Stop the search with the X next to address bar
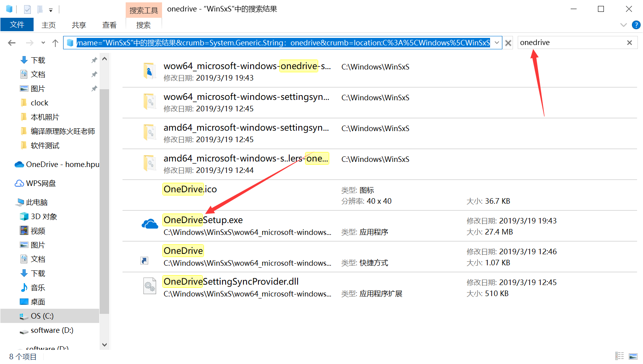Screen dimensions: 643x364 (x=508, y=43)
